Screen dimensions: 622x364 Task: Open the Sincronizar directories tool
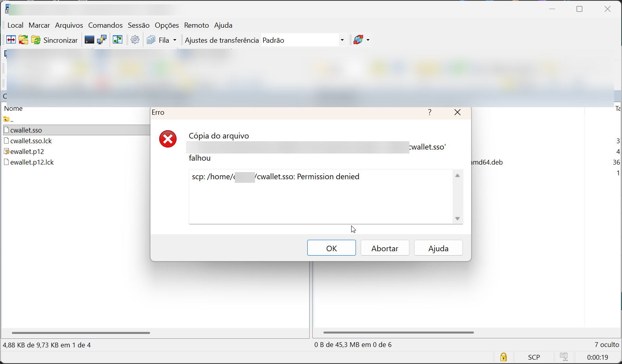(55, 40)
